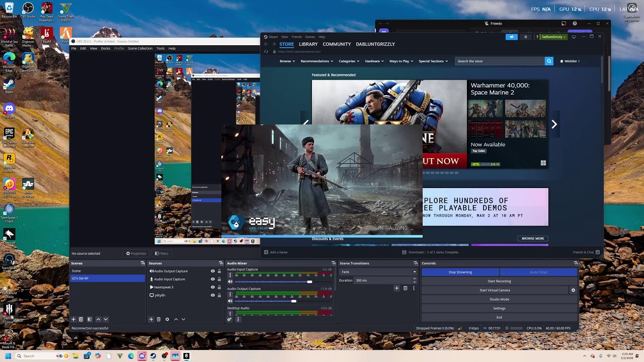Open DaBluntGrizzly account dropdown in Steam
Image resolution: width=644 pixels, height=362 pixels.
pyautogui.click(x=553, y=37)
